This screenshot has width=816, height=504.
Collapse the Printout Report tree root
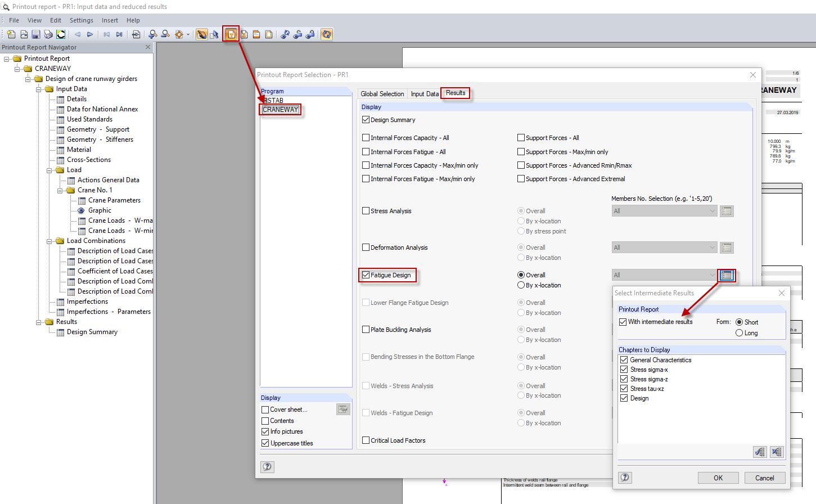pos(7,58)
